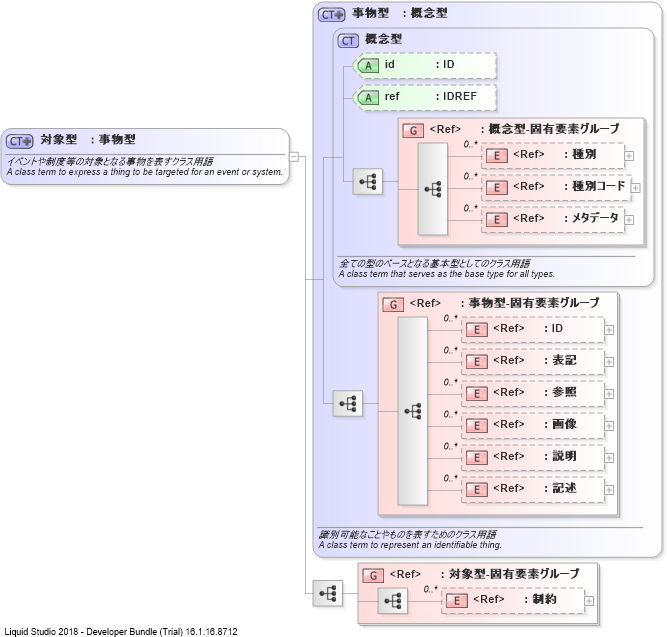667x637 pixels.
Task: Click the CT icon of 対象型
Action: [20, 141]
